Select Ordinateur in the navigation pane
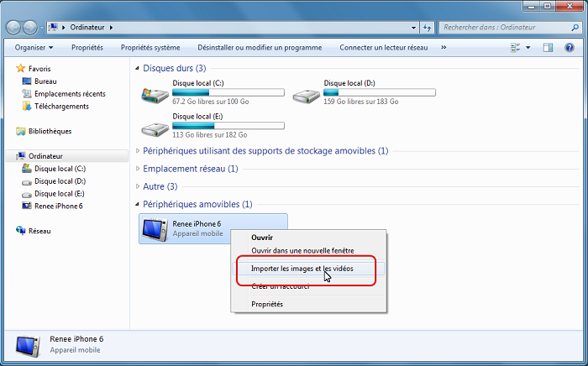This screenshot has width=588, height=366. coord(45,156)
